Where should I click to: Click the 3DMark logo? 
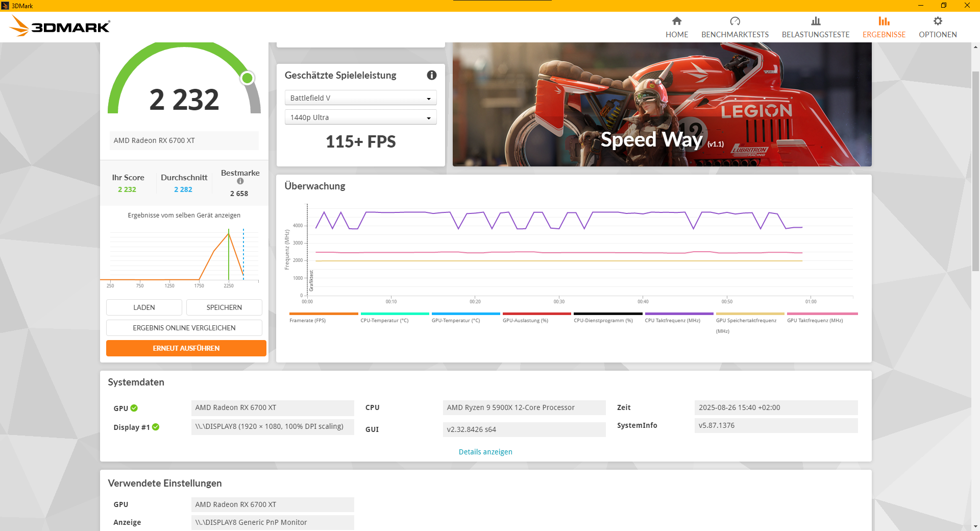pyautogui.click(x=60, y=26)
